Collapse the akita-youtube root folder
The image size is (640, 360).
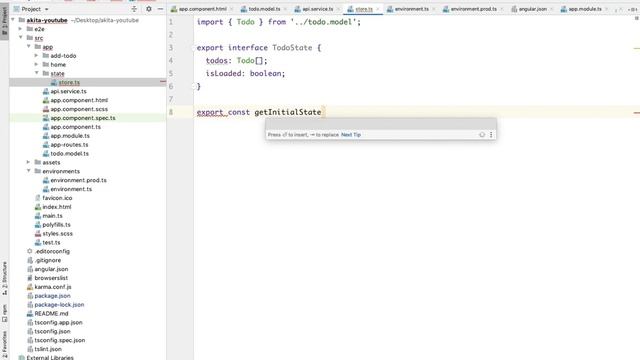(x=13, y=20)
